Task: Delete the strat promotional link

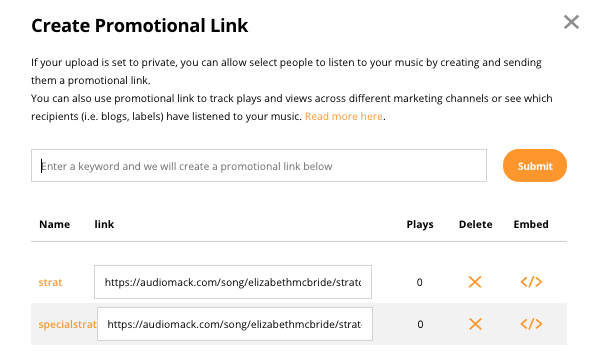Action: point(475,282)
